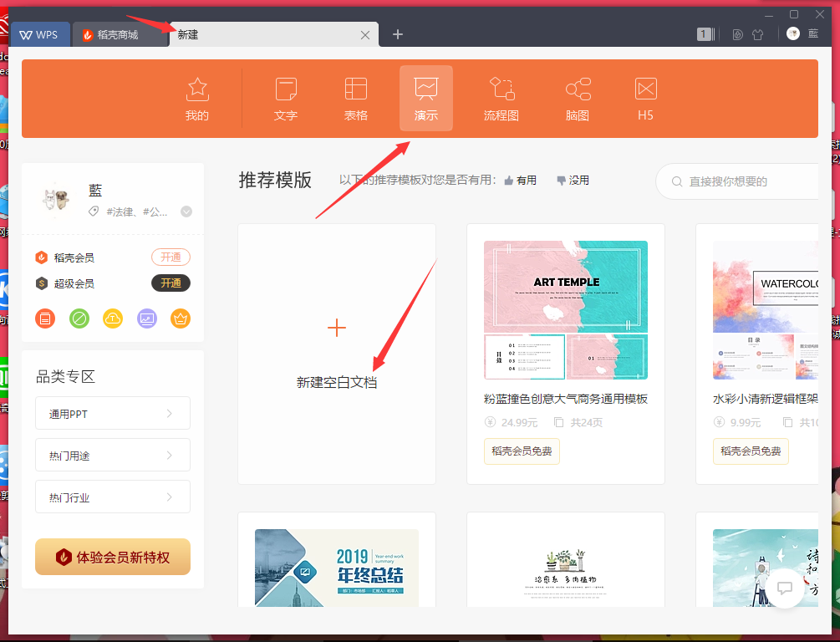This screenshot has width=840, height=642.
Task: Mark recommended templates as 有用
Action: (x=520, y=181)
